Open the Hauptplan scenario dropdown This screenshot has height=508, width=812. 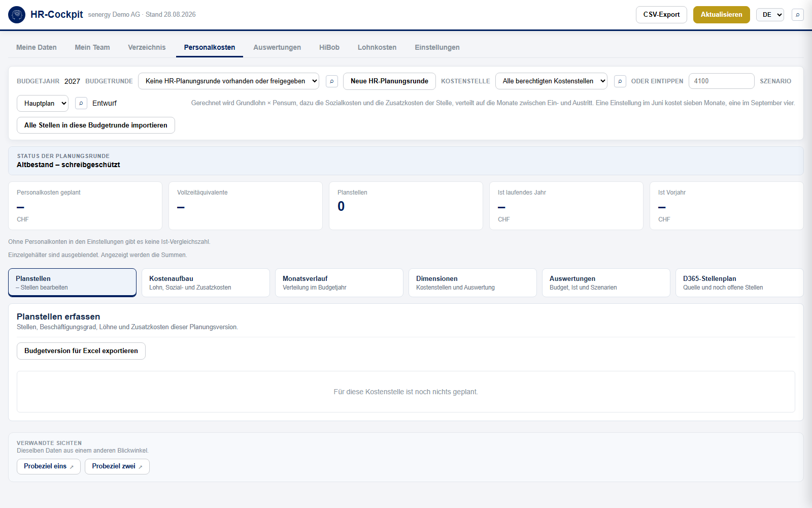[43, 103]
